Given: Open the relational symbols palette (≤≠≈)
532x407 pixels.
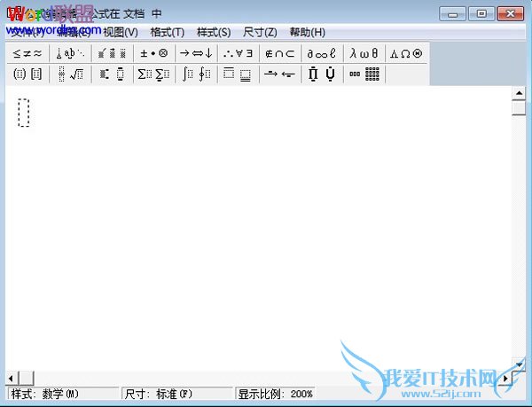Looking at the screenshot, I should pos(27,53).
